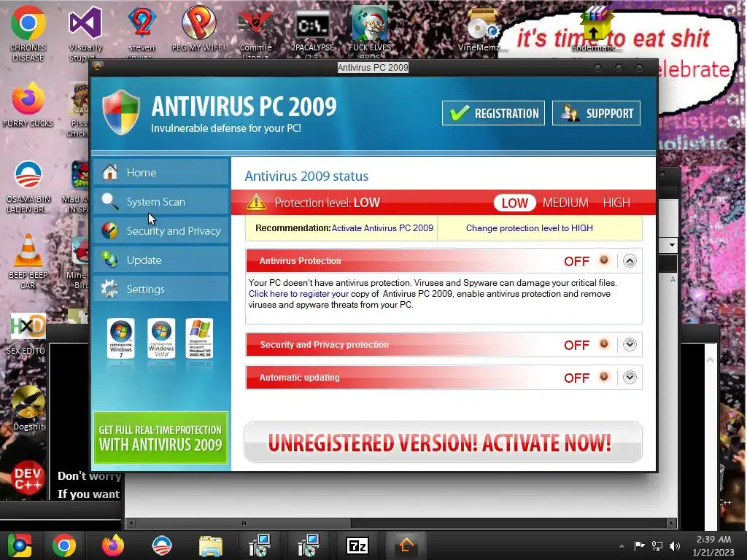Open Home in the sidebar
The height and width of the screenshot is (560, 747).
(x=161, y=172)
